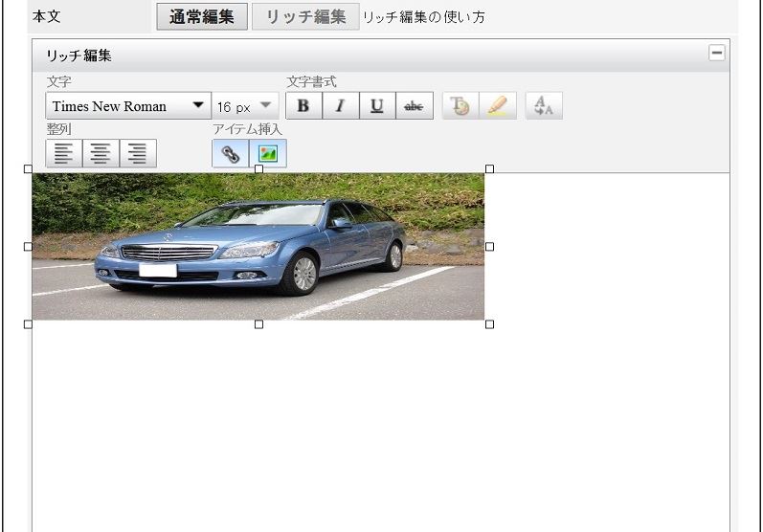This screenshot has height=532, width=763.
Task: Open the Times New Roman font dropdown
Action: (x=128, y=105)
